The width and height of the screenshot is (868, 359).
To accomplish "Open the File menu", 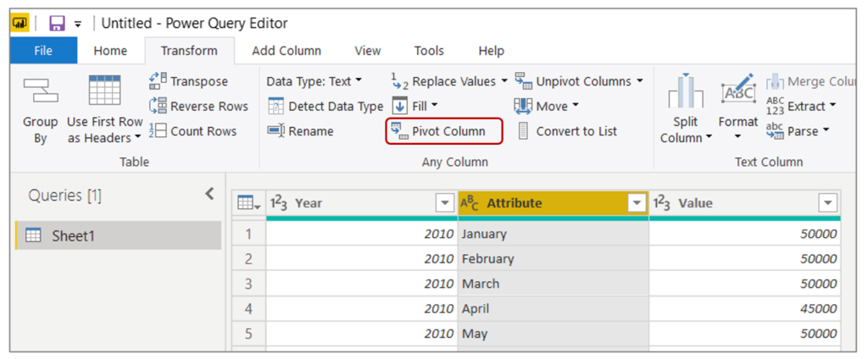I will [x=43, y=51].
